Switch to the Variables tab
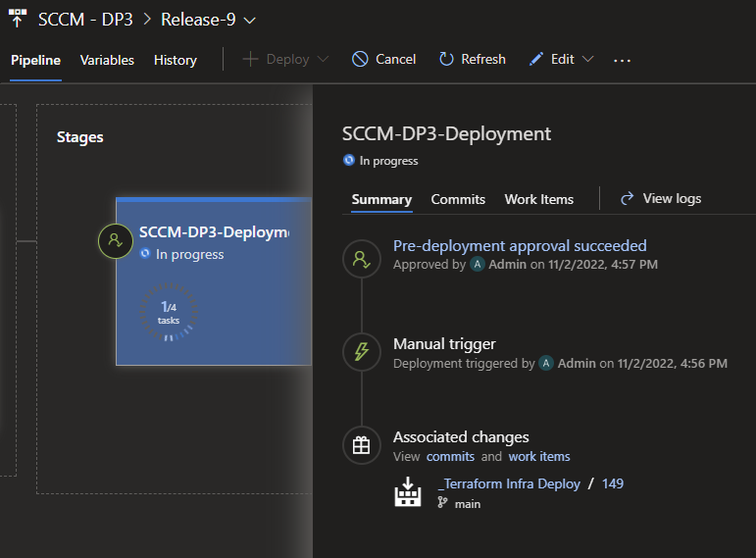The image size is (756, 558). (107, 60)
